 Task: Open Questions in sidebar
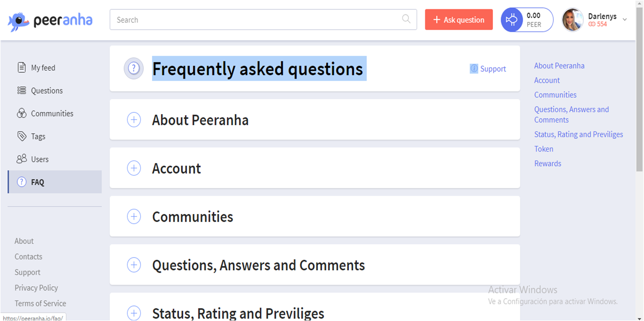55,90
